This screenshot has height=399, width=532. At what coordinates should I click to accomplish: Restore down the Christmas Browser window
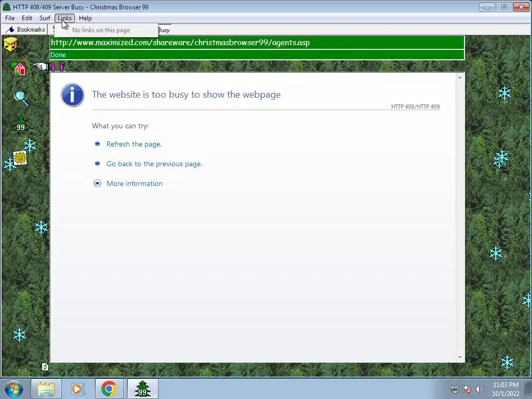click(x=504, y=7)
